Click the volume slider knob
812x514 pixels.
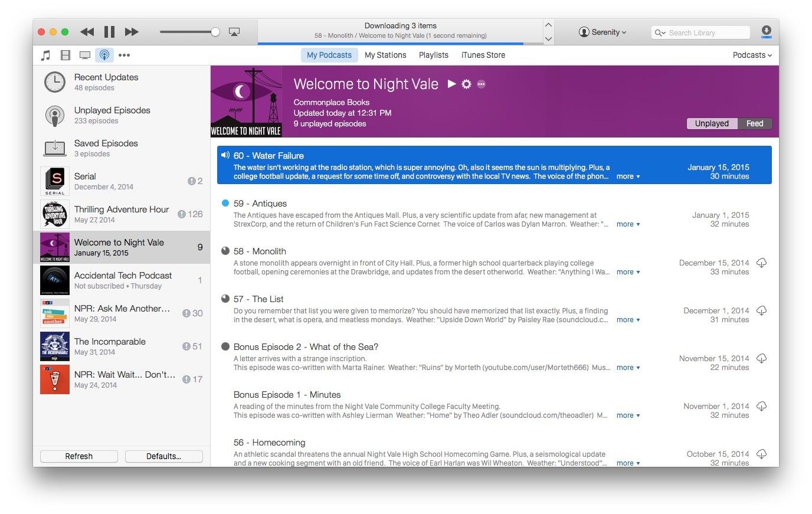[215, 32]
